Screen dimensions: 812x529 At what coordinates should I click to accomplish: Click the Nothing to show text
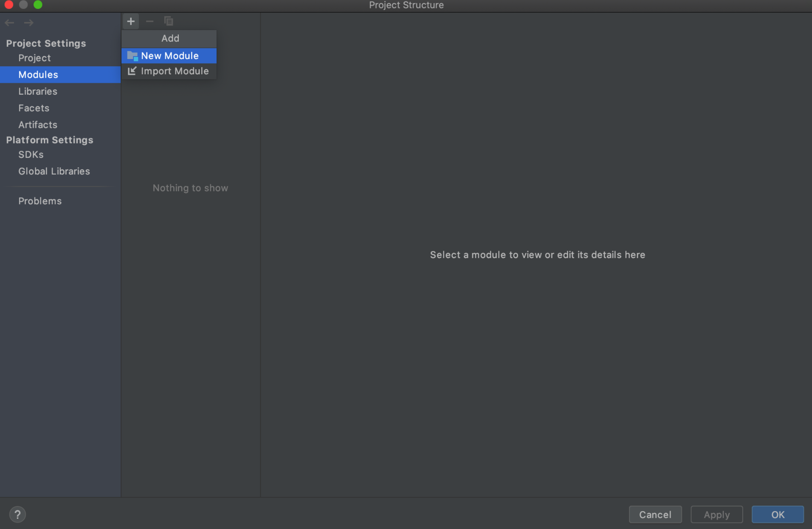click(190, 188)
